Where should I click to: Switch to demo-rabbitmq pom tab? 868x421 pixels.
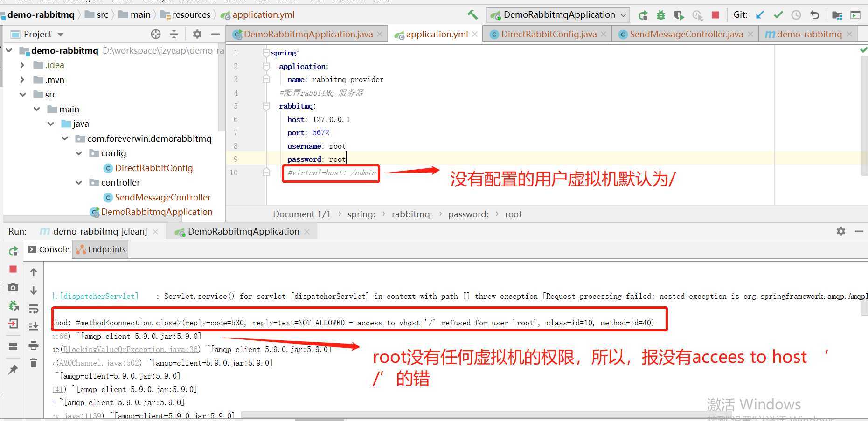tap(809, 34)
